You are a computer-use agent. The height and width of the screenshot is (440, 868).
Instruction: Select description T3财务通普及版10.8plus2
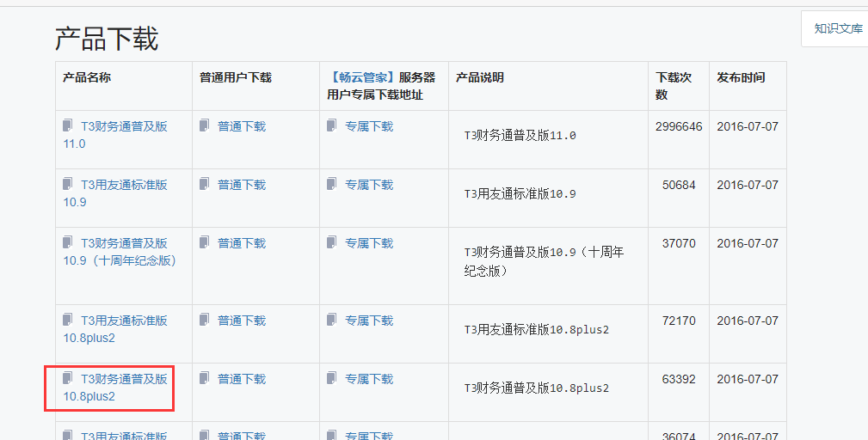(x=537, y=388)
